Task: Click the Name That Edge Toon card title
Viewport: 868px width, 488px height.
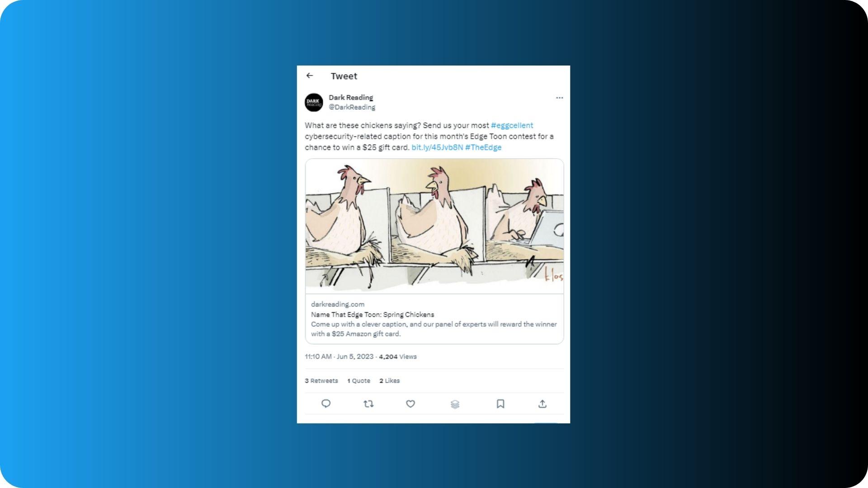Action: pos(373,314)
